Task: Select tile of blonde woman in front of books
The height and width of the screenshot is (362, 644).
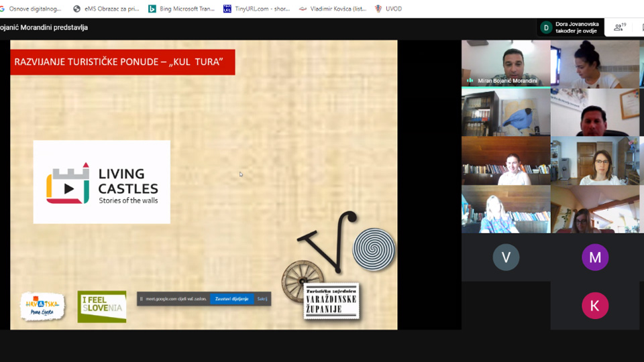Action: (x=506, y=209)
